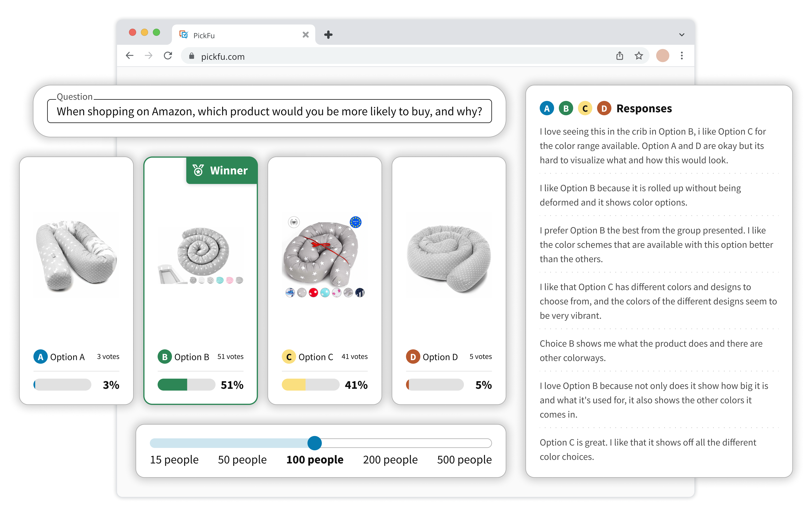812x516 pixels.
Task: Filter responses by green B badge
Action: (566, 109)
